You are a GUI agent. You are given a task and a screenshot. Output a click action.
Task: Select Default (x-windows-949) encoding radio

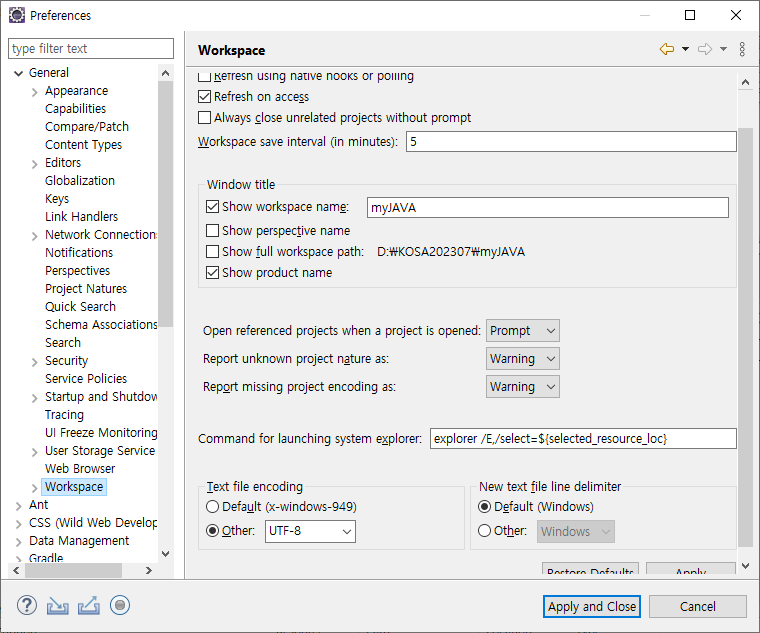point(212,506)
